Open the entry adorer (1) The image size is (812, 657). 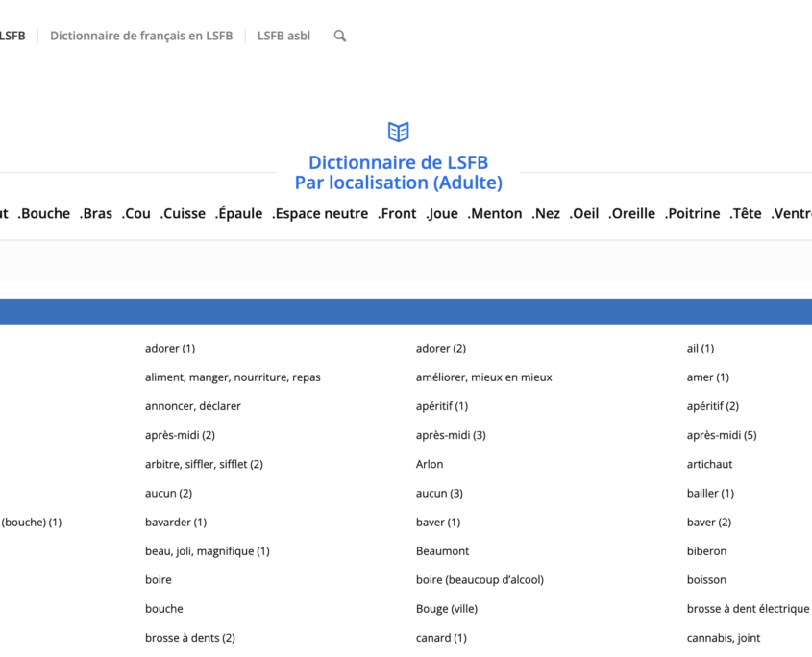170,348
